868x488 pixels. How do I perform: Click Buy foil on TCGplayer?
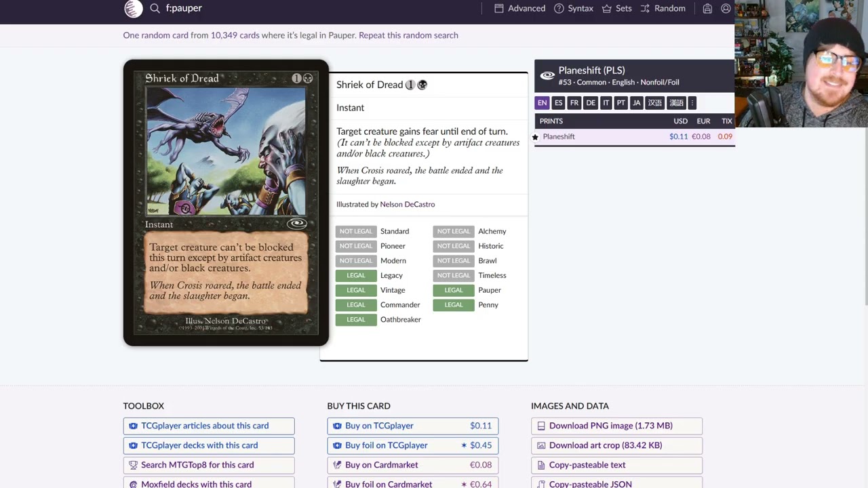pyautogui.click(x=413, y=445)
